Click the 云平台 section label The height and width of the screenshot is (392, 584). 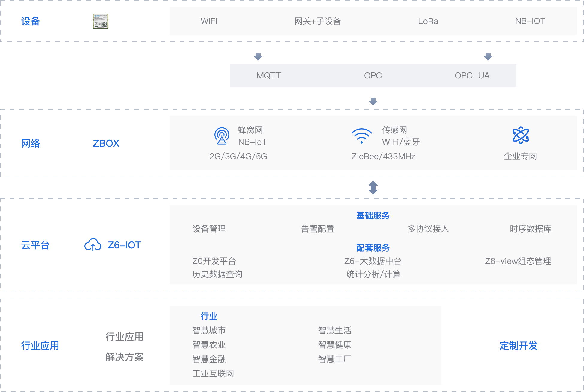(x=35, y=245)
